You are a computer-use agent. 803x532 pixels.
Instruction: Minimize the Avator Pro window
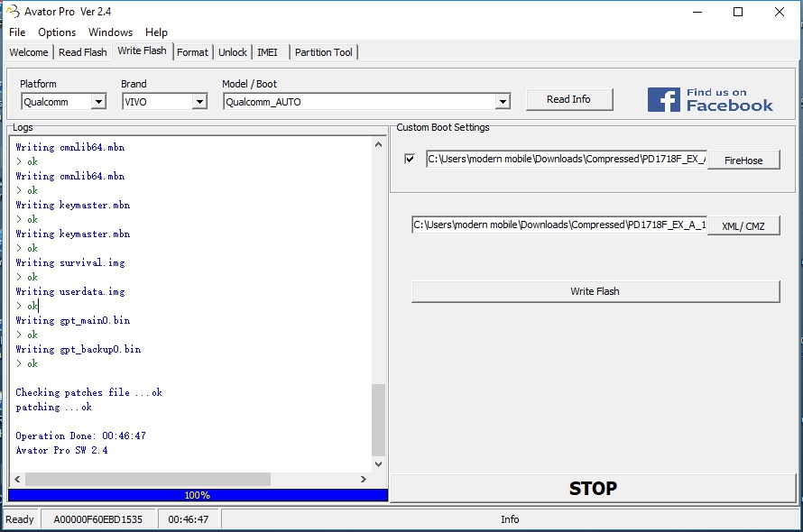point(697,12)
